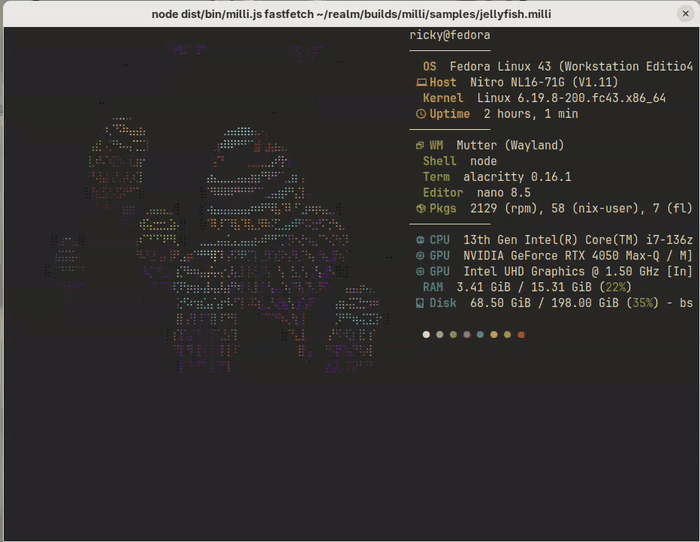Viewport: 700px width, 542px height.
Task: Click the drive icon beside Disk
Action: tap(420, 303)
